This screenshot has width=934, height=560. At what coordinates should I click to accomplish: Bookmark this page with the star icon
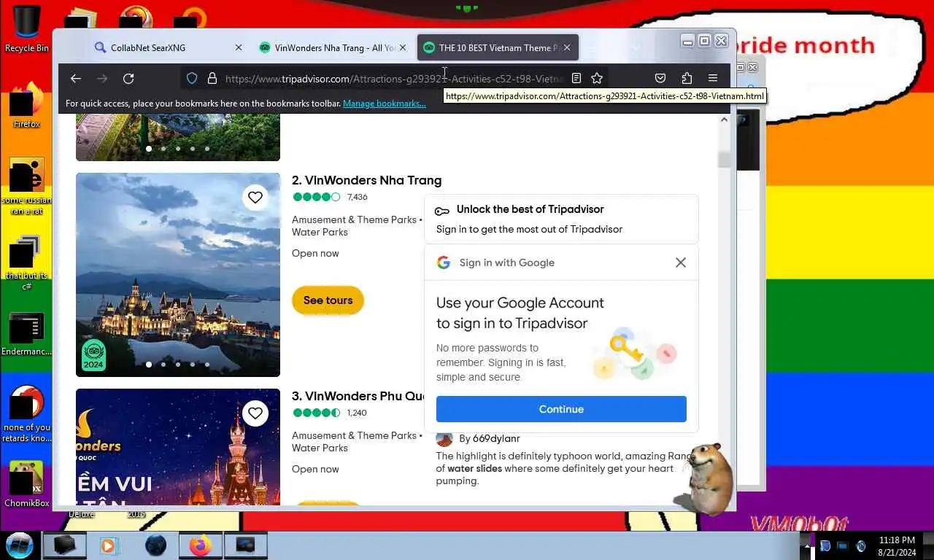(597, 78)
